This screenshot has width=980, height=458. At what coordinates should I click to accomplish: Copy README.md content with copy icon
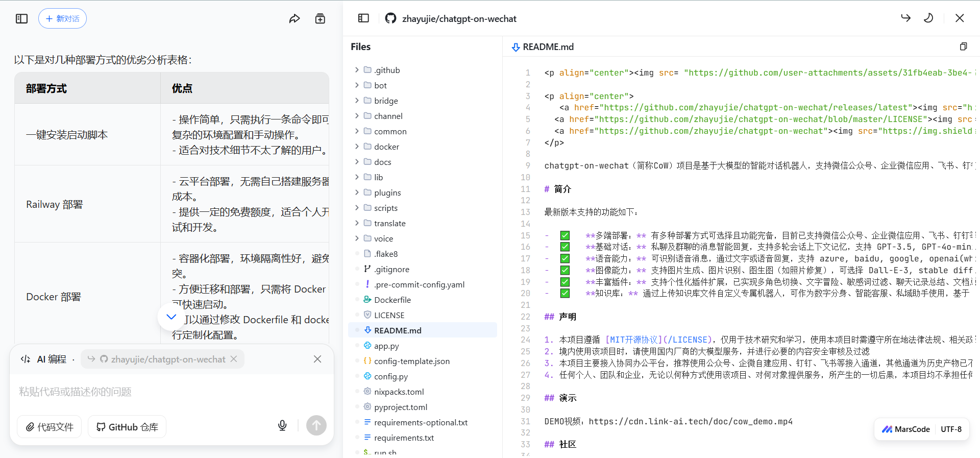tap(963, 46)
